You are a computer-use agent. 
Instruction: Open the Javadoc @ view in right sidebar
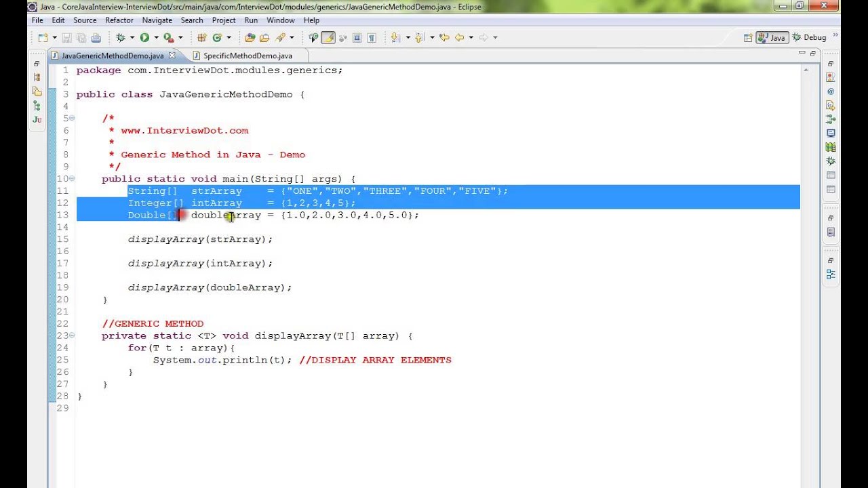tap(831, 91)
